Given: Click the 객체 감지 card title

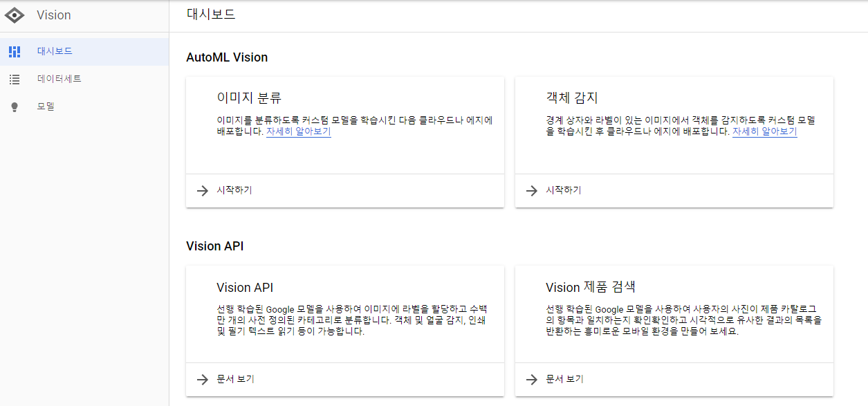Looking at the screenshot, I should pos(572,98).
